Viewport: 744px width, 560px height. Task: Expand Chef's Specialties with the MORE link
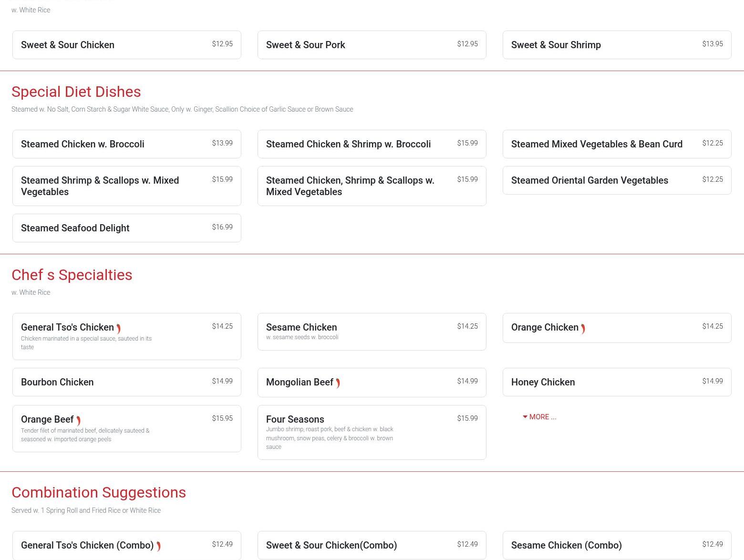coord(539,417)
